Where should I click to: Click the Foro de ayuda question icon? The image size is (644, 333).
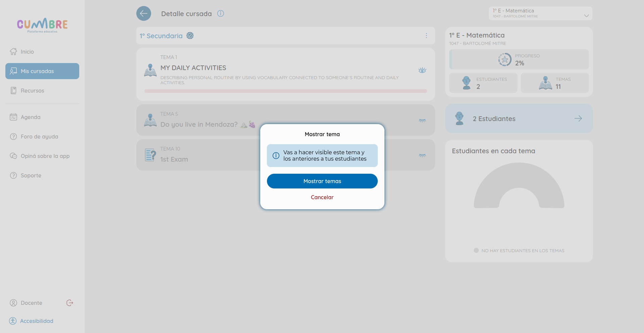pyautogui.click(x=13, y=136)
